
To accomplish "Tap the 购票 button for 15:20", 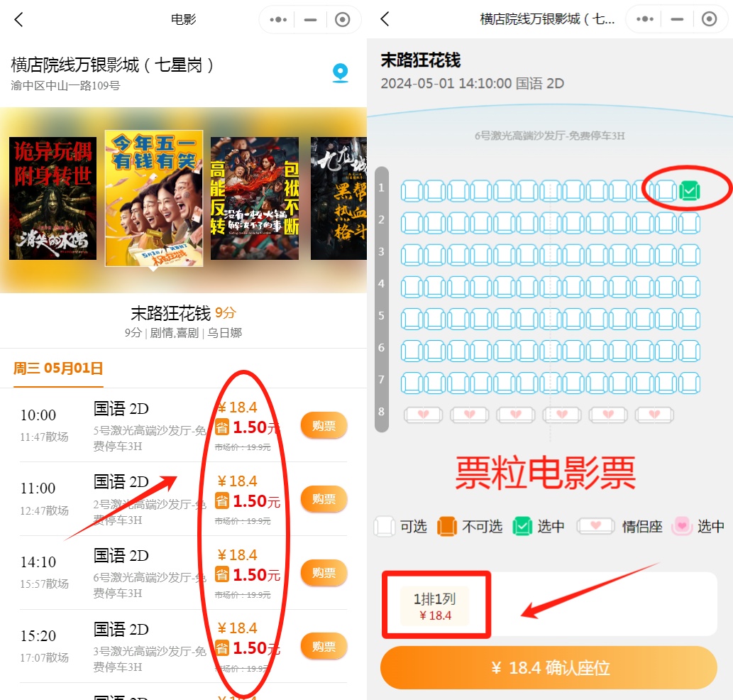I will [x=324, y=646].
